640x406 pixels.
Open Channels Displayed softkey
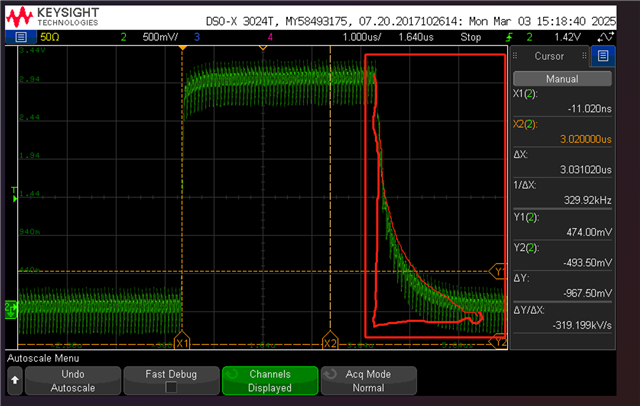[x=270, y=381]
